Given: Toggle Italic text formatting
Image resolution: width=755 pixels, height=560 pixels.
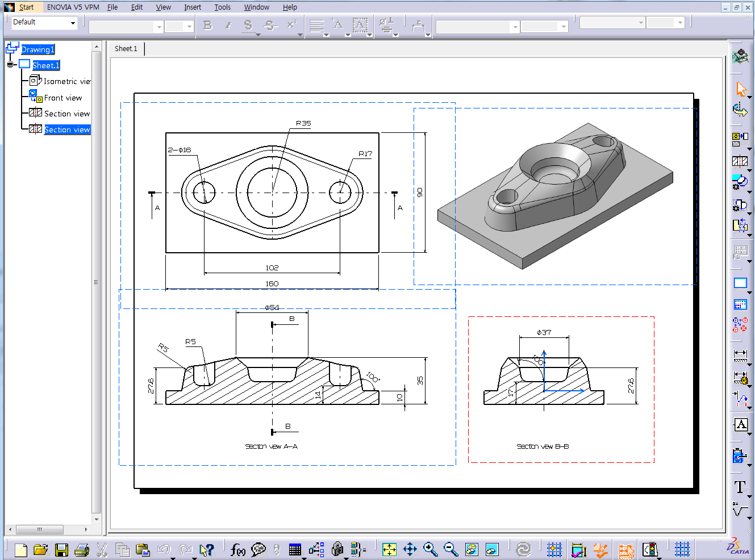Looking at the screenshot, I should point(228,26).
